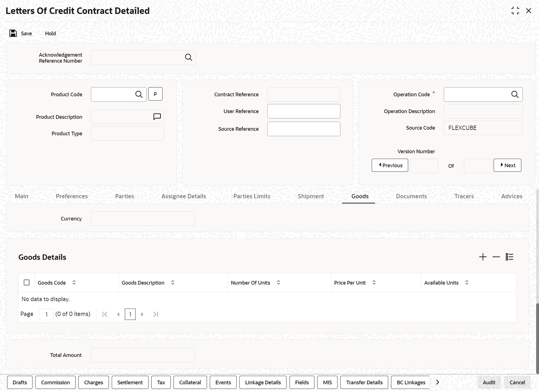Click the Save disk icon
Image resolution: width=539 pixels, height=392 pixels.
click(13, 33)
